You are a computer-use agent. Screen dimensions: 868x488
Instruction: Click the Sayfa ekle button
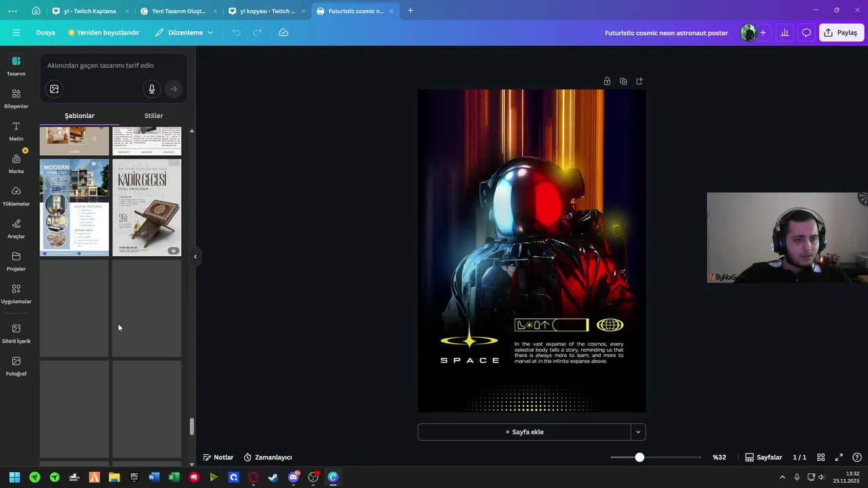[524, 432]
